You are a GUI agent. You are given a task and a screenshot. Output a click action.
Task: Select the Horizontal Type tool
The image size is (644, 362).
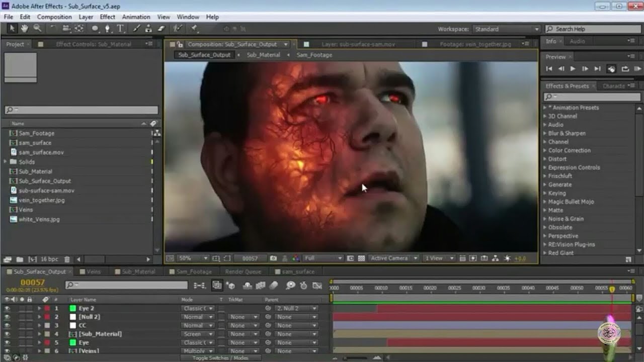pos(120,29)
